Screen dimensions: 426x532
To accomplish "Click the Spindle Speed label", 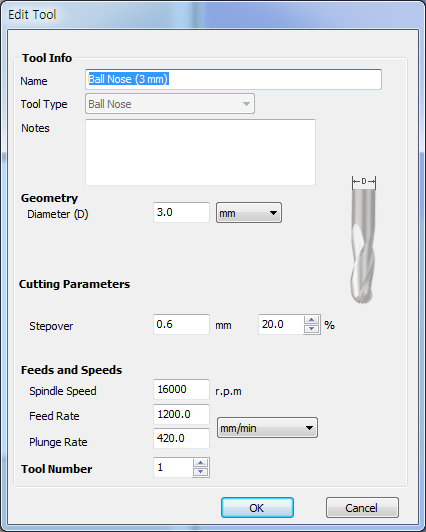I will coord(63,391).
